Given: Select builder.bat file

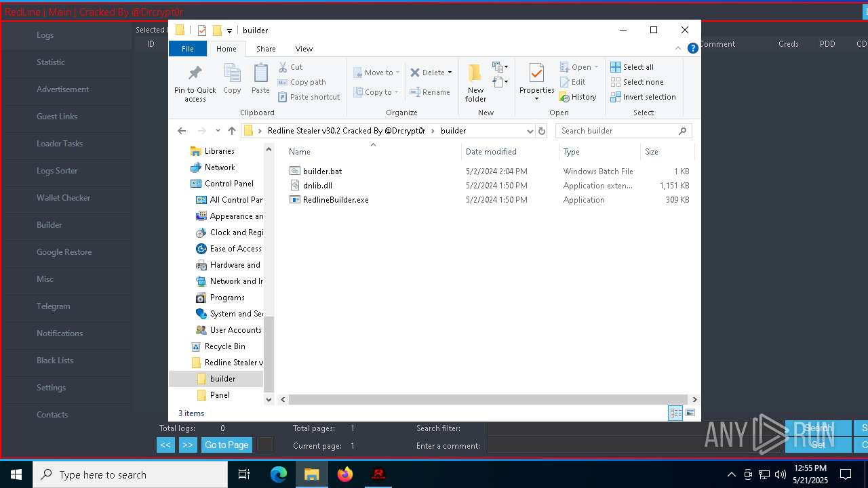Looking at the screenshot, I should 322,171.
